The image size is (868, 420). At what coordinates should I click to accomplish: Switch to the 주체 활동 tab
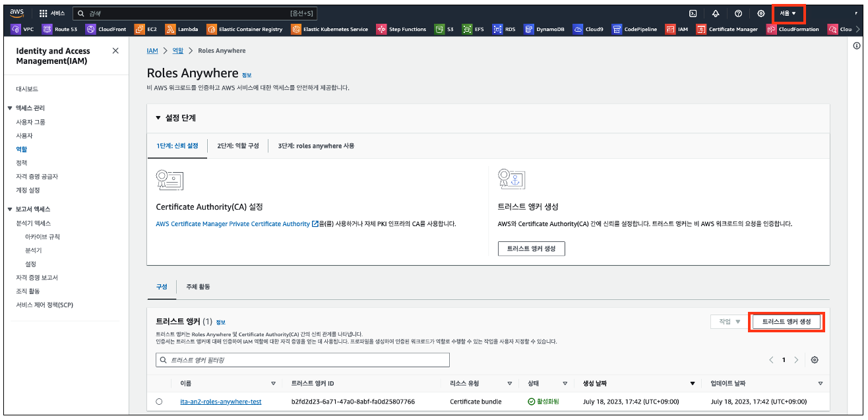tap(198, 287)
